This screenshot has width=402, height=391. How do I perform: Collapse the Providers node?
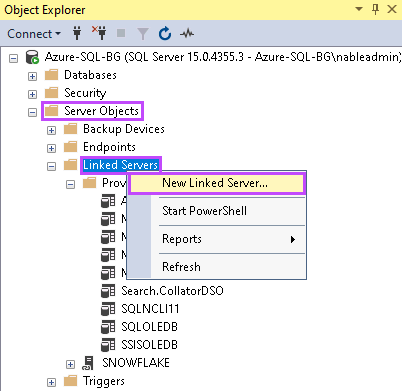click(70, 185)
